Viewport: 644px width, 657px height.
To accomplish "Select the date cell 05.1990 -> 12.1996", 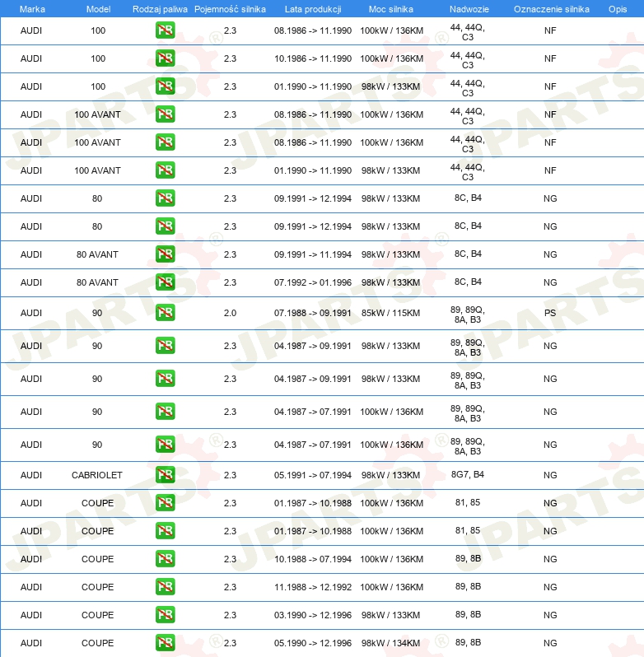I will tap(313, 643).
